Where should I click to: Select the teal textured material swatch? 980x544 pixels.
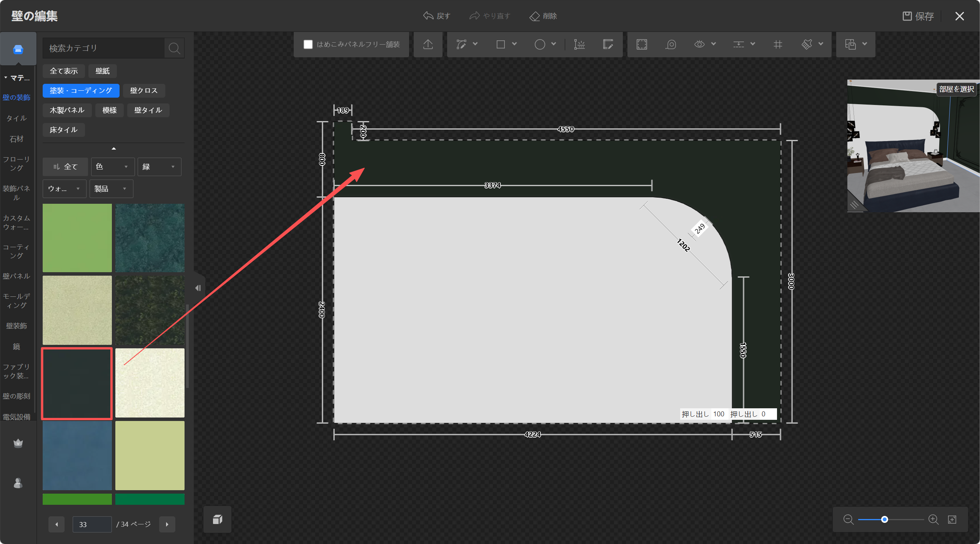click(x=150, y=238)
